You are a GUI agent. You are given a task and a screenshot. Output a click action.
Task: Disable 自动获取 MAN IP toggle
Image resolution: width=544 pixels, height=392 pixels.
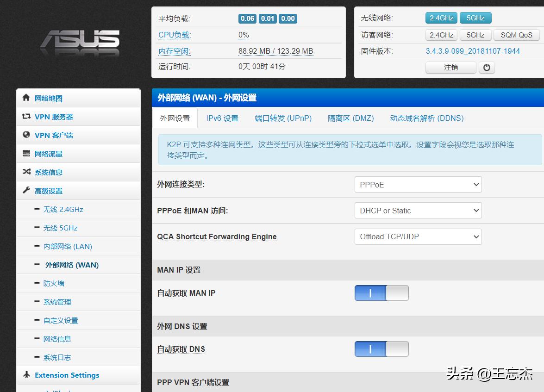(381, 293)
